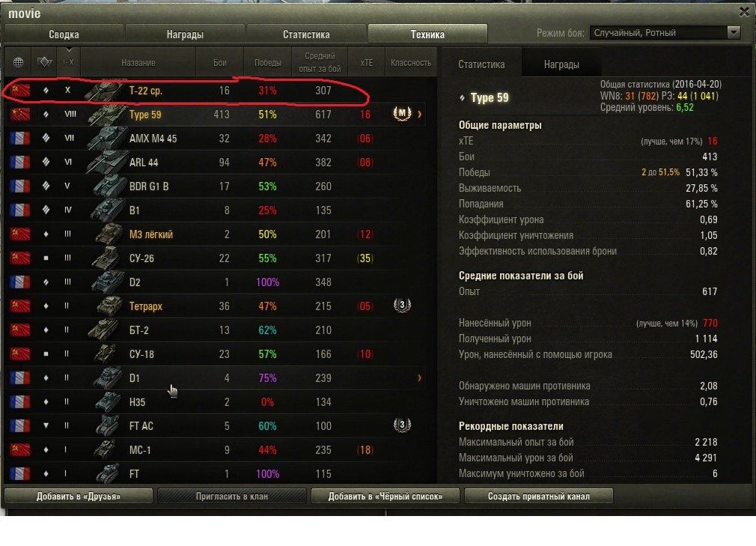Click Добавить в «Друзья» button
756x546 pixels.
79,496
